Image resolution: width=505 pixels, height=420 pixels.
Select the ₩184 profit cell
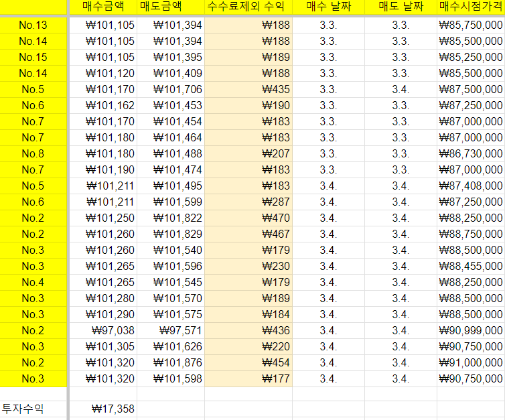tap(248, 314)
